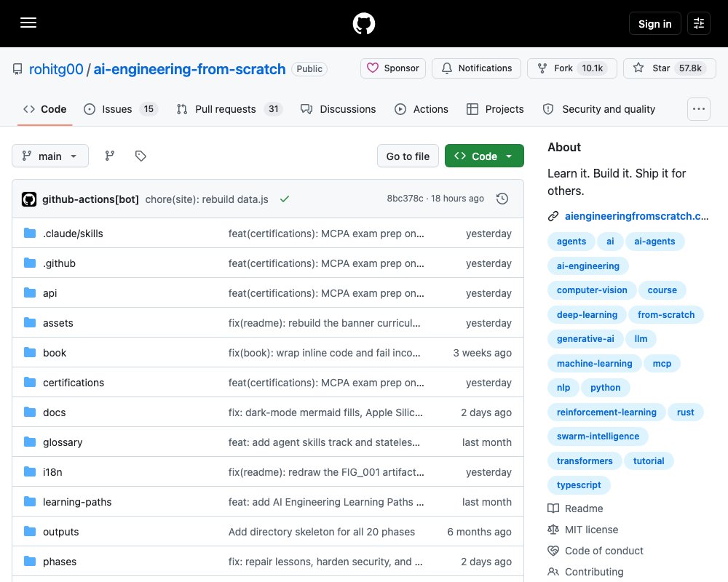Select the mcp topic tag

[x=662, y=364]
